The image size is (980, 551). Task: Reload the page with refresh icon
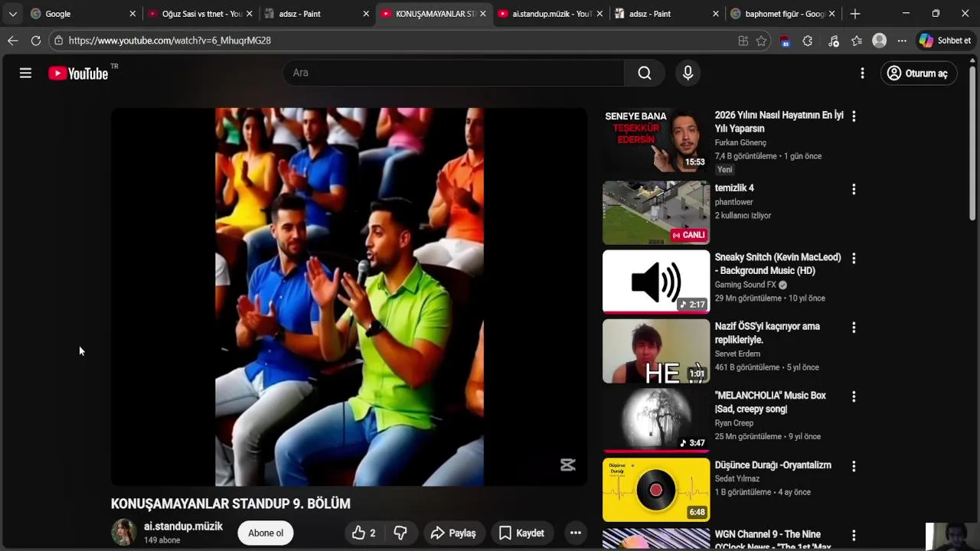[x=36, y=41]
